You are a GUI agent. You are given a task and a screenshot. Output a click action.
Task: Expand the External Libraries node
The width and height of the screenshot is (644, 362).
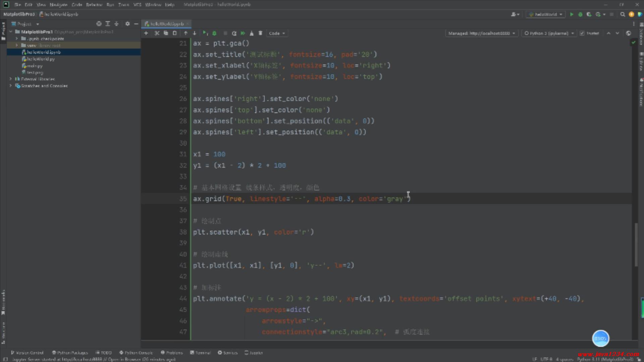point(11,79)
